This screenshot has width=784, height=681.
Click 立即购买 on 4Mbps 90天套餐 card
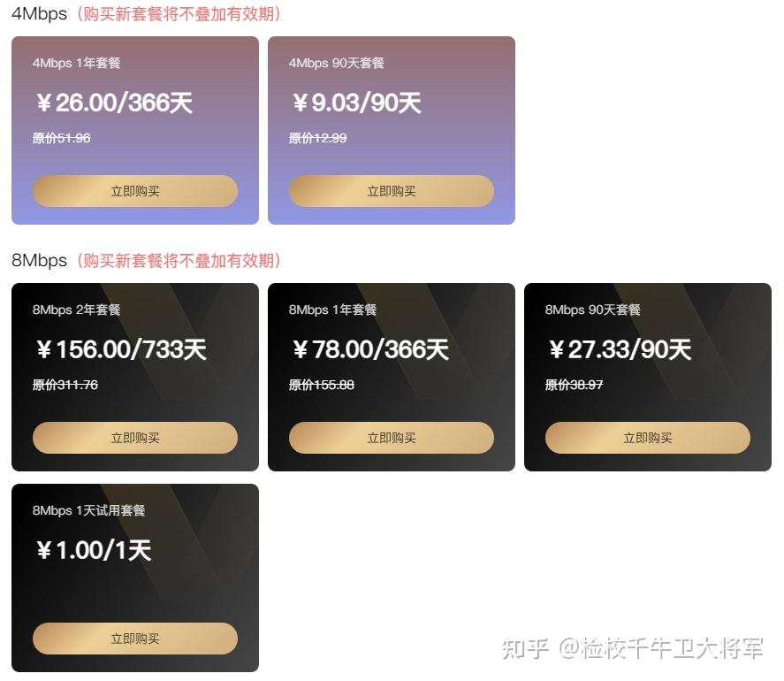point(392,191)
